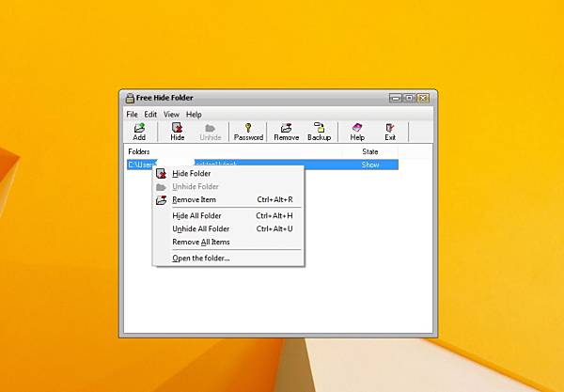Screen dimensions: 564x392
Task: Select the Show state cell in the list
Action: tap(370, 165)
